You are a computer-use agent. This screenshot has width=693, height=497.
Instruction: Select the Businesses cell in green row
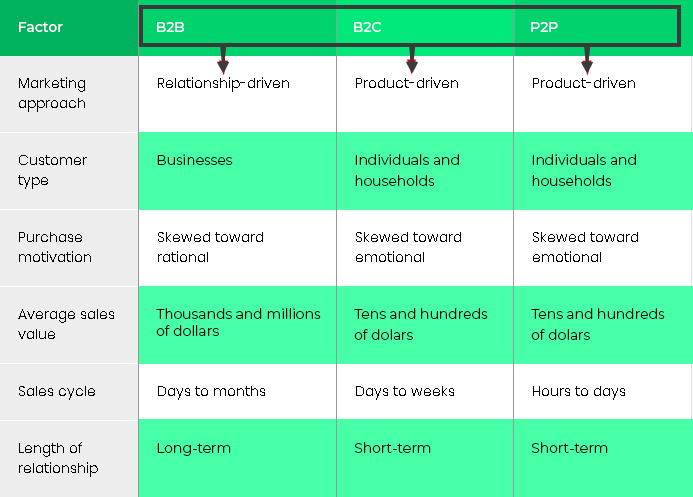(237, 171)
